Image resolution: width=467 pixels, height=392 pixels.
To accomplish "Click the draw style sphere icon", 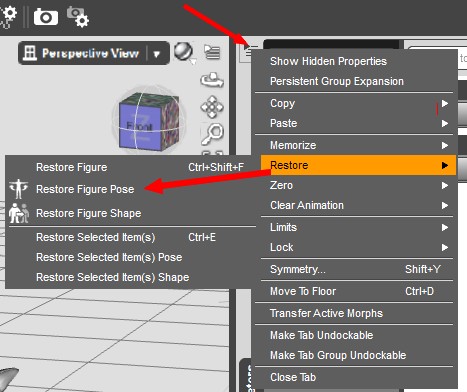I will point(184,52).
